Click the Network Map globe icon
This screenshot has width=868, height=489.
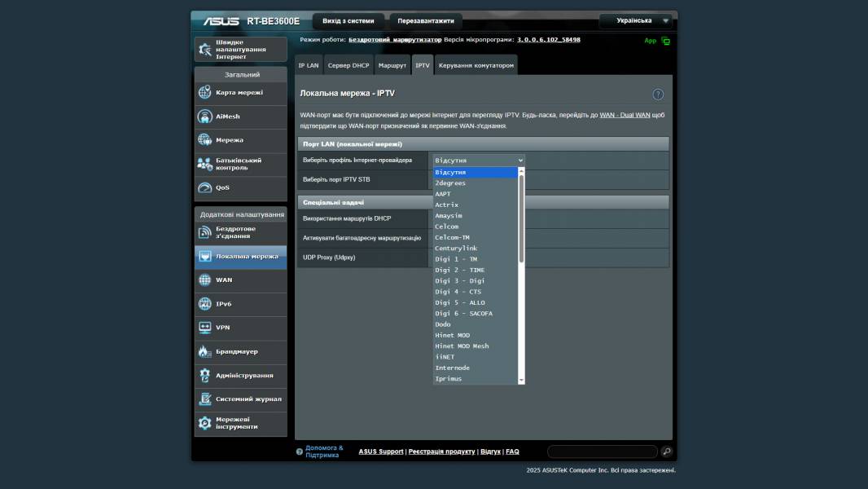[x=205, y=92]
